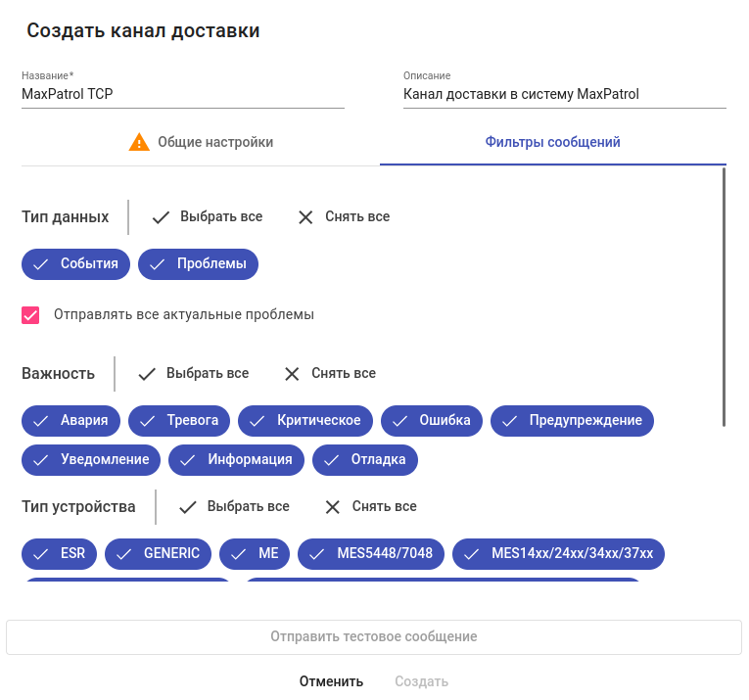Toggle the MES5448/7048 device type chip
Viewport: 749px width, 700px height.
click(371, 554)
